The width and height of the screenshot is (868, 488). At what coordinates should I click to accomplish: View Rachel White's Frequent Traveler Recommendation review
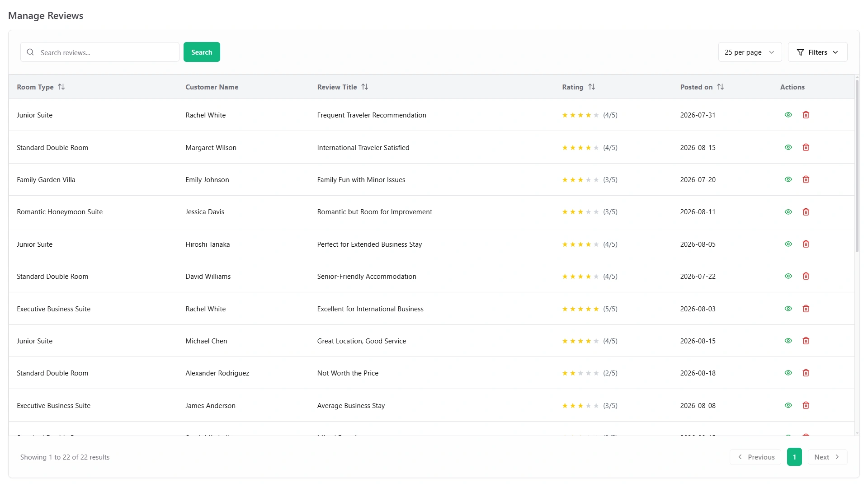point(788,115)
